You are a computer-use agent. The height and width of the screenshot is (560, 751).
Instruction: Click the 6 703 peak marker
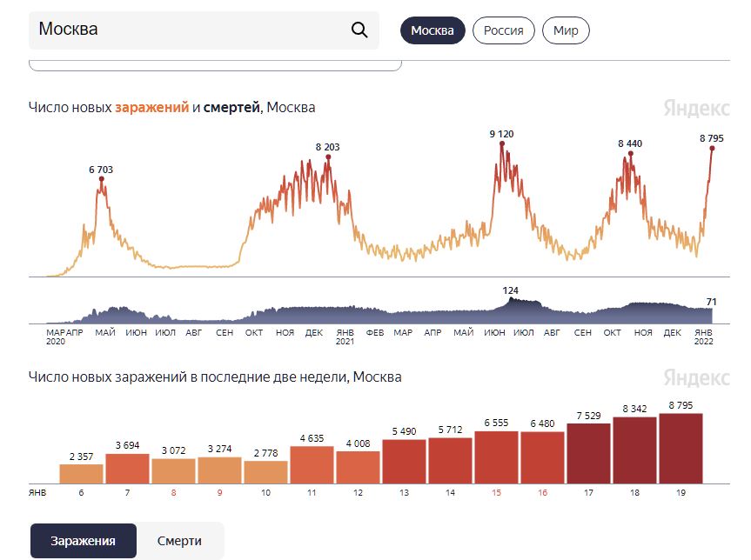coord(102,179)
